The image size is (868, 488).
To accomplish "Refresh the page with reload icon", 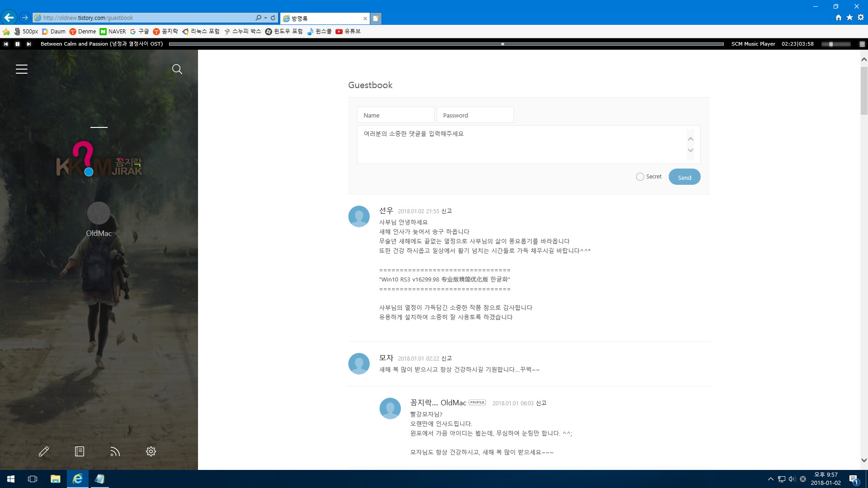I will pos(273,18).
